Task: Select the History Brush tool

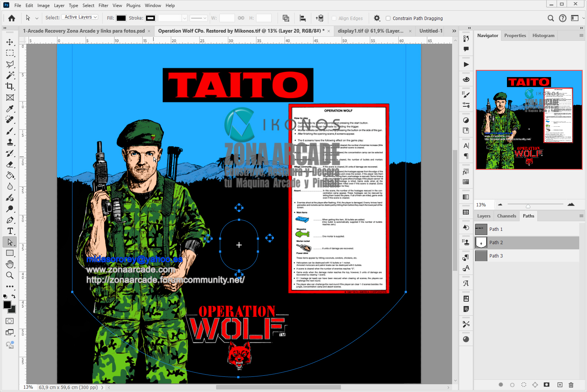Action: pyautogui.click(x=10, y=153)
